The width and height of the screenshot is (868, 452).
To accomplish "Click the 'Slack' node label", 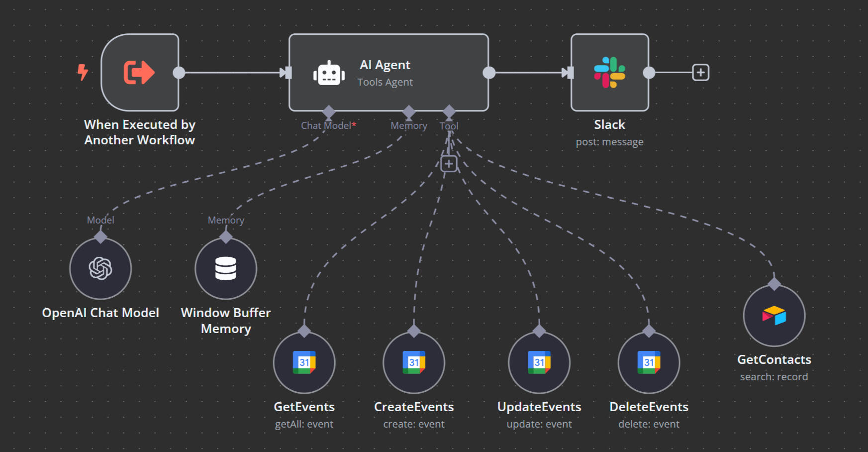I will click(609, 124).
